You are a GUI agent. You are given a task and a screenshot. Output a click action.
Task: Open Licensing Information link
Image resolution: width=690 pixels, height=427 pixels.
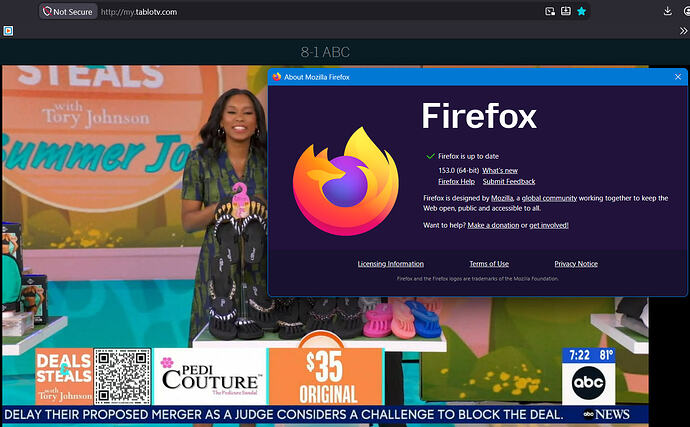[391, 264]
